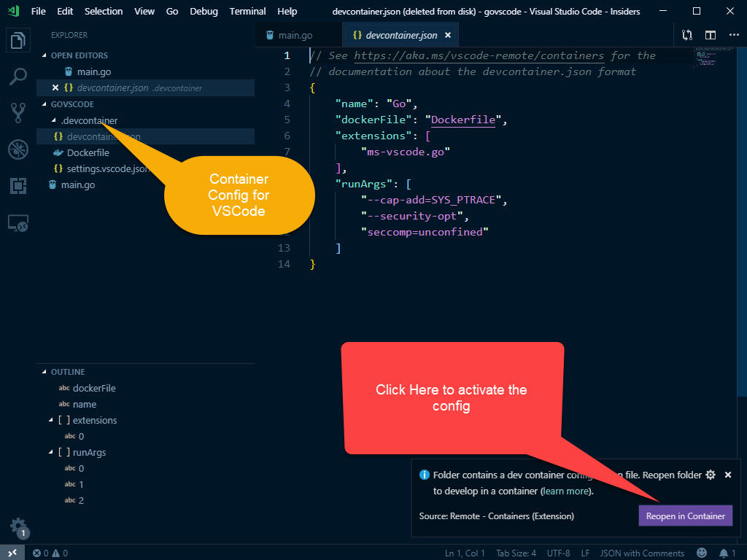Image resolution: width=747 pixels, height=560 pixels.
Task: Open the View menu
Action: pyautogui.click(x=144, y=11)
